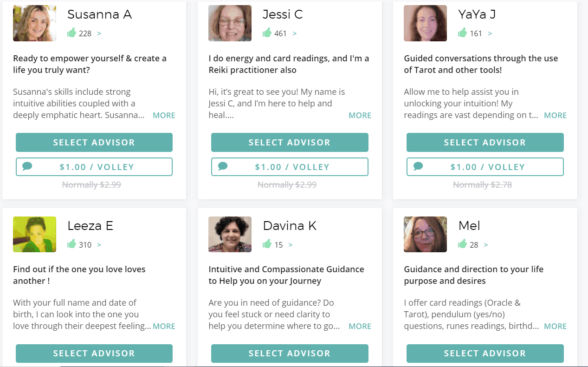The height and width of the screenshot is (367, 588).
Task: View Leeza E's profile picture
Action: 35,235
